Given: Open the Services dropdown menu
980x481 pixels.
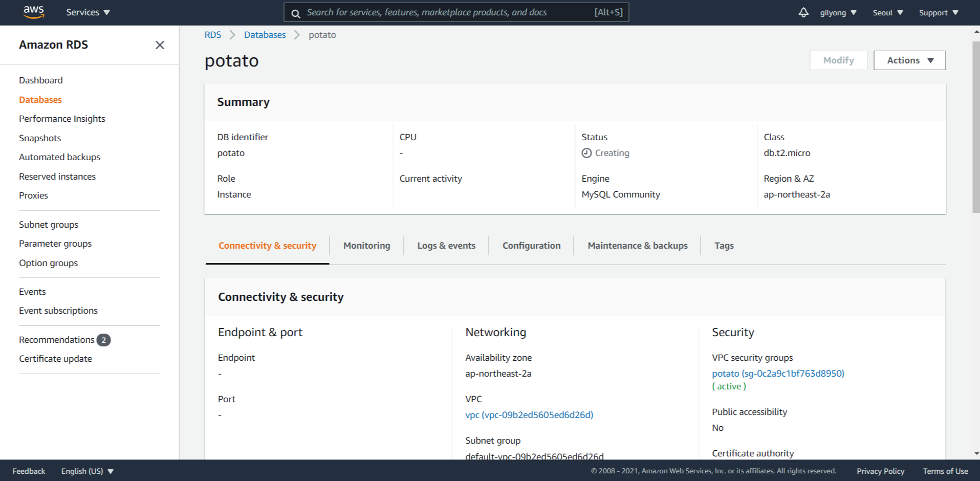Looking at the screenshot, I should (88, 12).
